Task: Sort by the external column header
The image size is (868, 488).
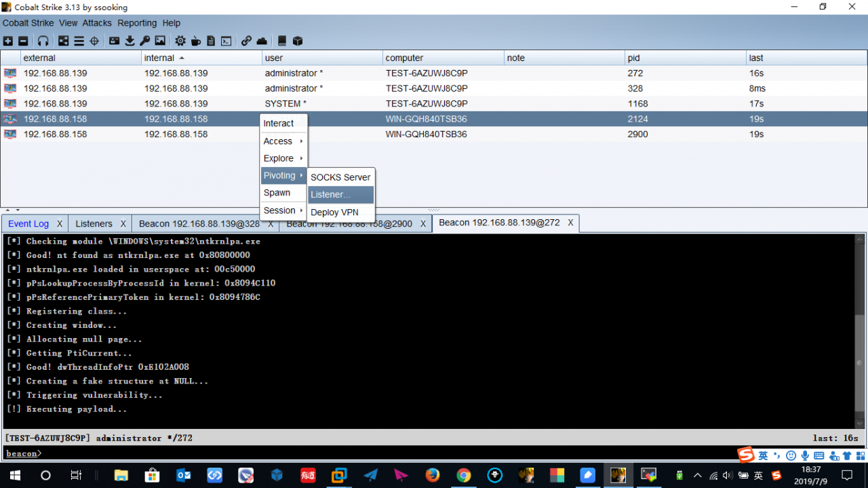Action: coord(81,58)
